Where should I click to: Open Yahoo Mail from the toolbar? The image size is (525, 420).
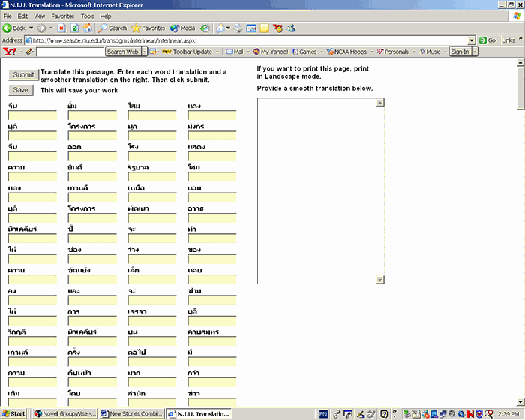[x=235, y=52]
